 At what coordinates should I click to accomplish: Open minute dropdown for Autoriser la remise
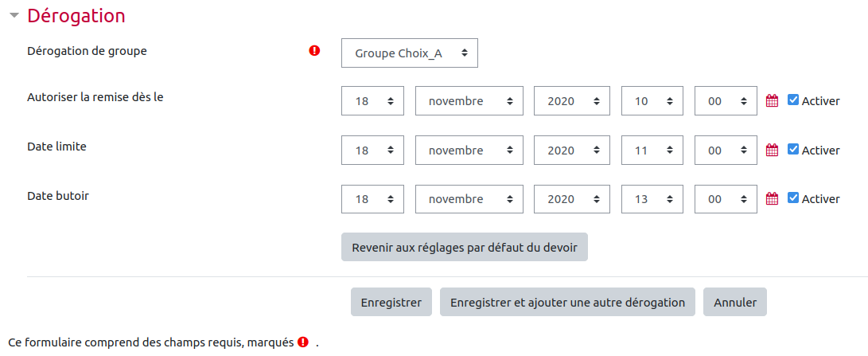point(726,101)
